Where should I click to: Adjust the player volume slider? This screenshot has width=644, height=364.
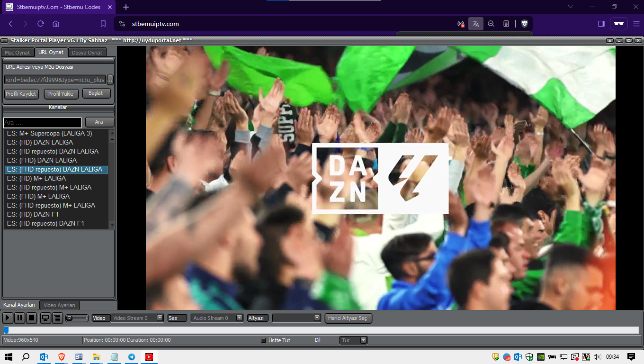point(77,318)
